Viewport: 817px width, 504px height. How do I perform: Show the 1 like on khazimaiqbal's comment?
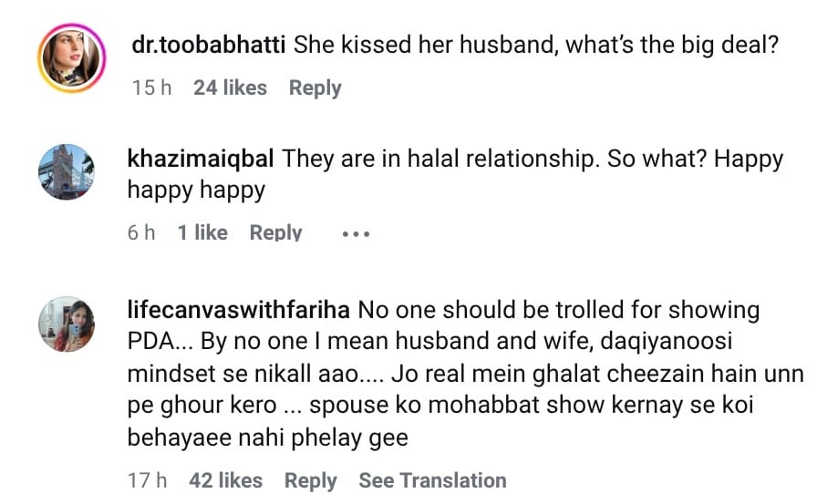(x=202, y=233)
